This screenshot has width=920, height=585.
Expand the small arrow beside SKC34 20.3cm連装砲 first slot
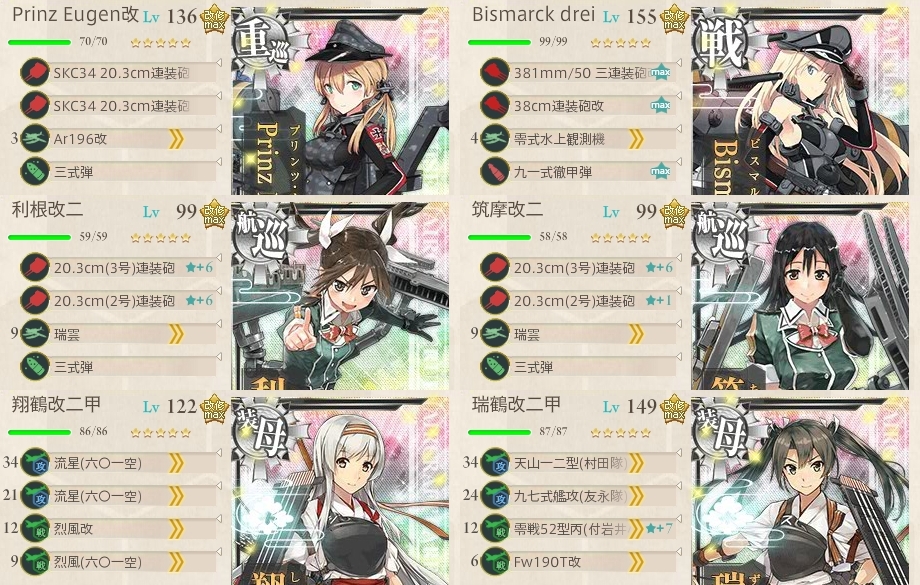[219, 63]
